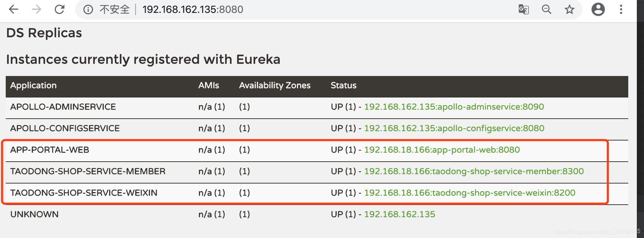Image resolution: width=644 pixels, height=238 pixels.
Task: Reload the current page
Action: 59,9
